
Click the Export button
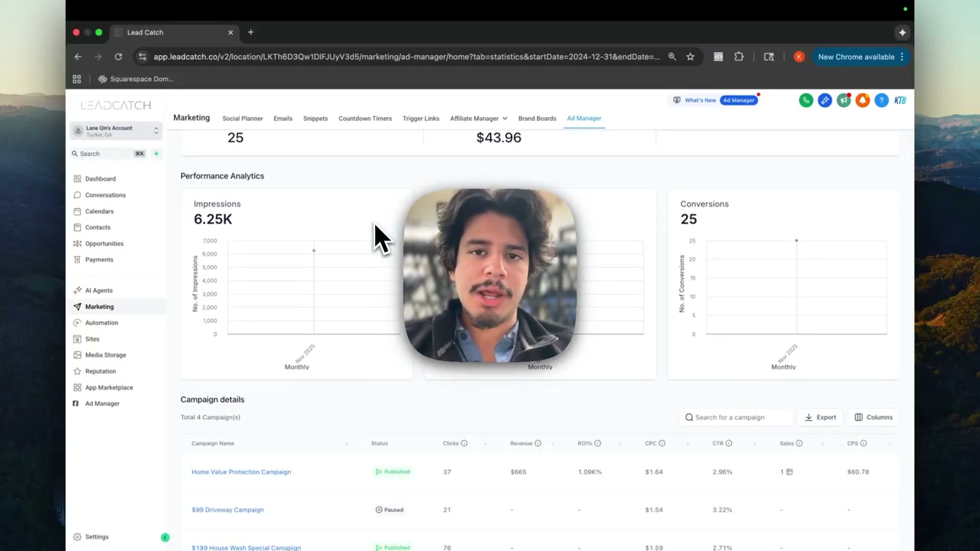820,417
